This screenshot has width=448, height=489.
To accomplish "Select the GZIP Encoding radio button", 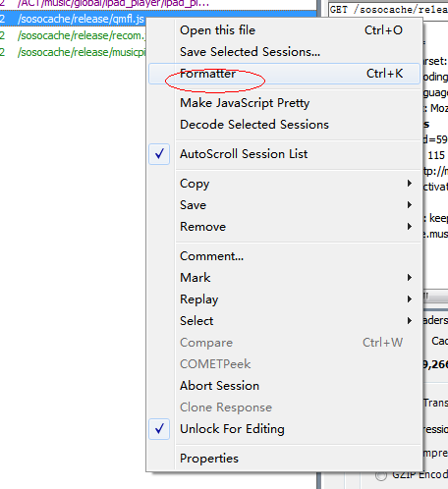I will (380, 475).
